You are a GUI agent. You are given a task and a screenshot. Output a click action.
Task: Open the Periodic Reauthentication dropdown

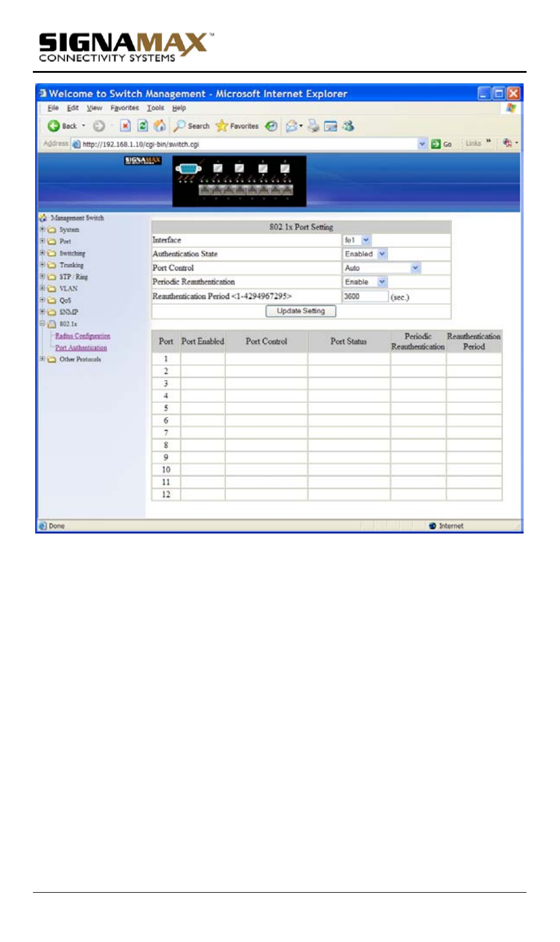pyautogui.click(x=365, y=282)
